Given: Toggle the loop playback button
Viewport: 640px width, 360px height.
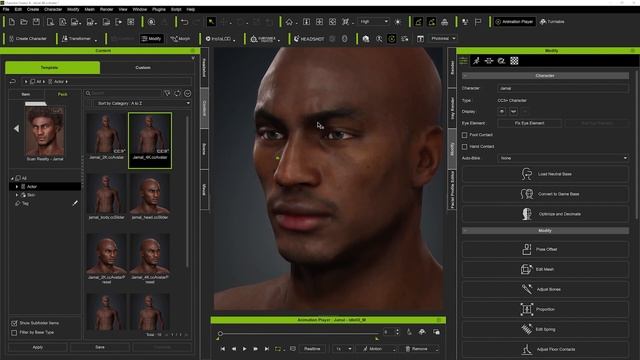Looking at the screenshot, I should 278,349.
